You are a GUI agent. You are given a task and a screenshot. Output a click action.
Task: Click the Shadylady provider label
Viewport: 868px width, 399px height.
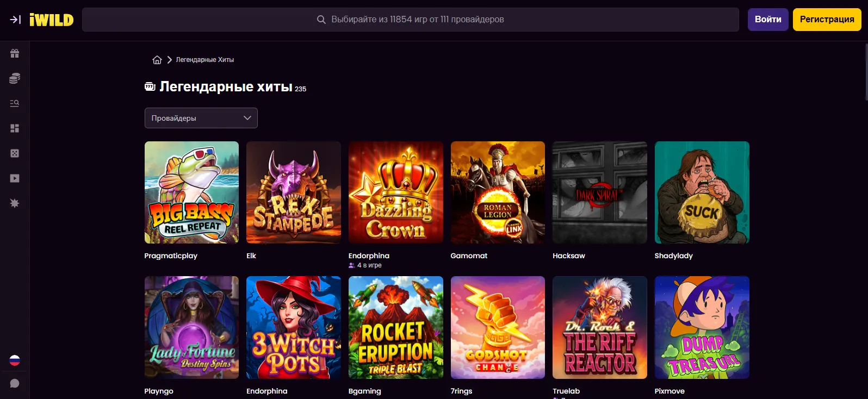[674, 256]
